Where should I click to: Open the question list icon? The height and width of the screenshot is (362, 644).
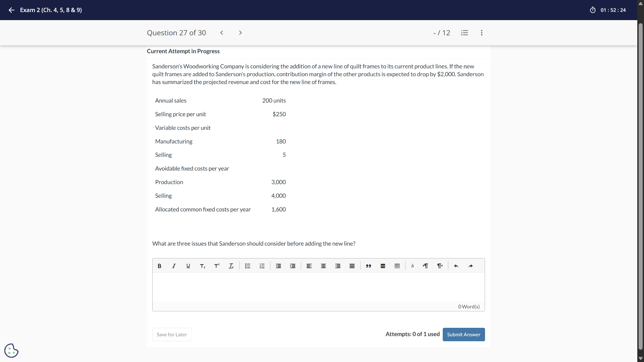click(465, 33)
